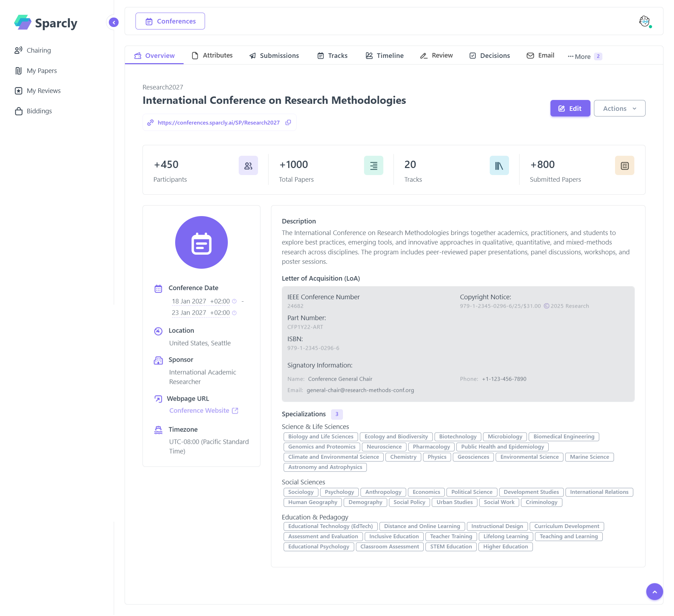Collapse the sidebar with the chevron button
Viewport: 674px width, 616px height.
click(x=113, y=22)
